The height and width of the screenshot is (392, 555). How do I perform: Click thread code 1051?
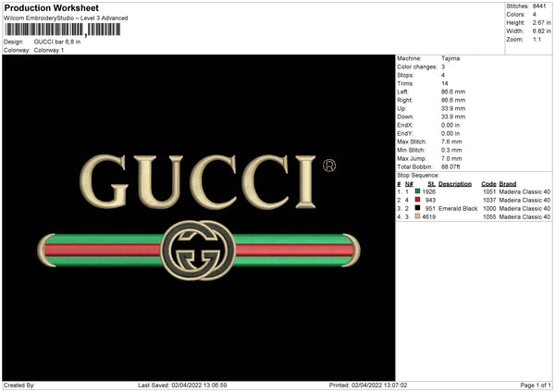[489, 191]
